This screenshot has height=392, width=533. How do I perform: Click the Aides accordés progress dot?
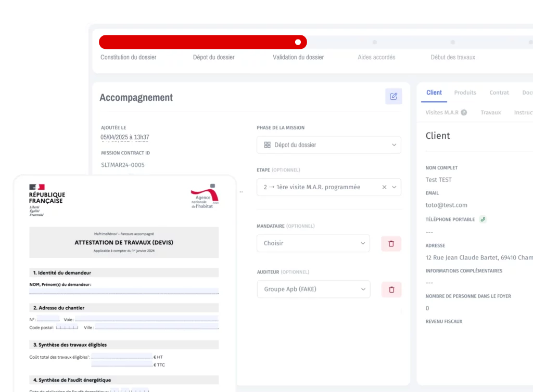(x=375, y=42)
